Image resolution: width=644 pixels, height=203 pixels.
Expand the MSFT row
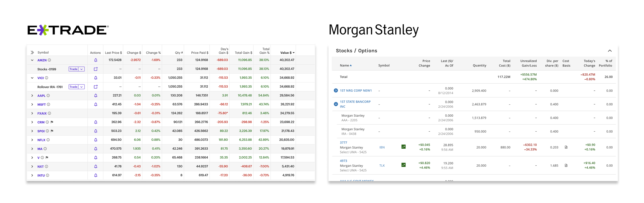click(x=32, y=104)
